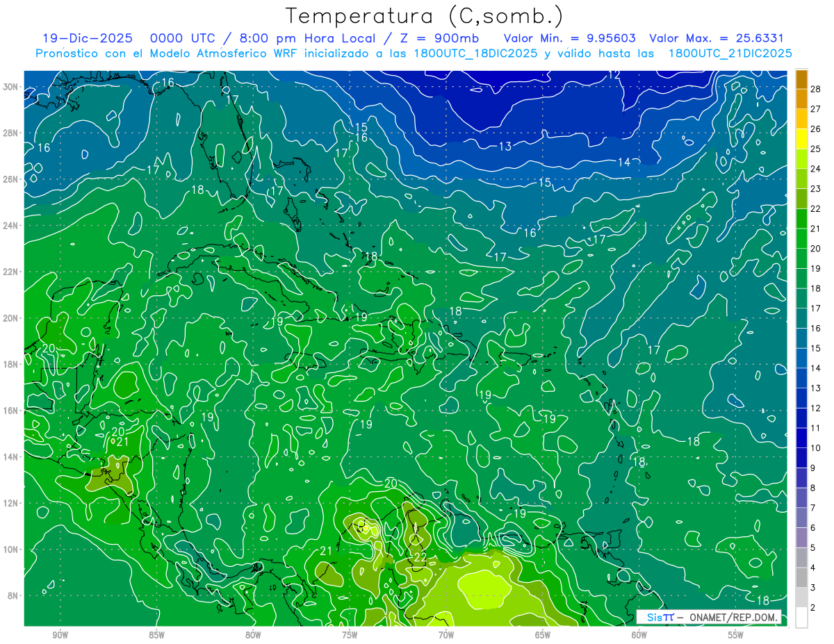The height and width of the screenshot is (644, 834).
Task: Click the "16N" latitude axis label
Action: coord(12,411)
